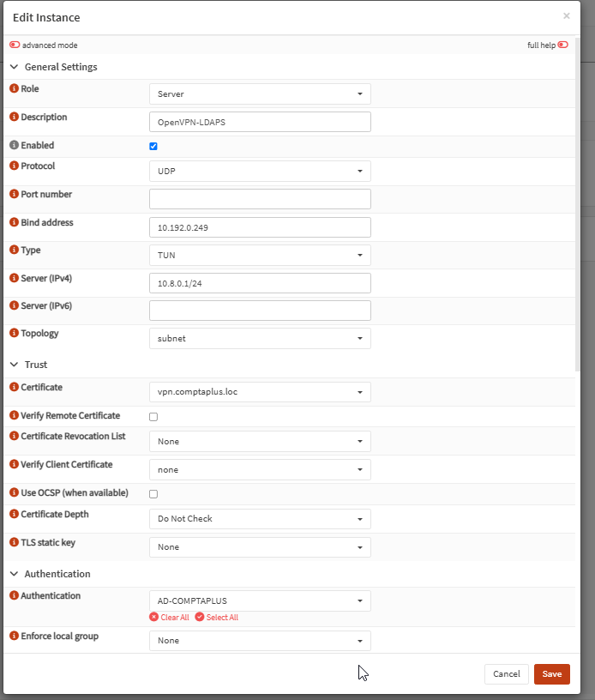Open the Certificate dropdown vpn.comptaplus.loc
This screenshot has height=700, width=595.
click(x=260, y=392)
